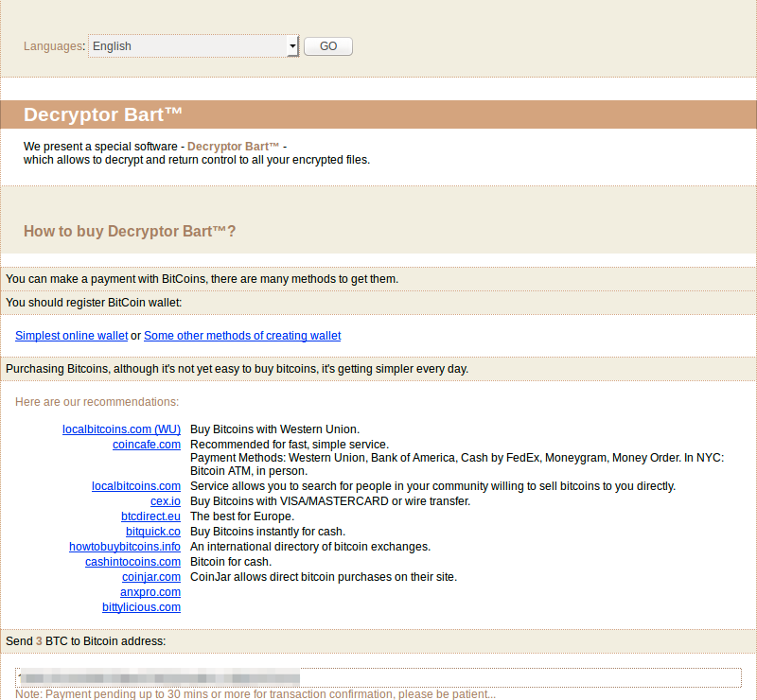Follow Some other methods of creating wallet

click(242, 336)
